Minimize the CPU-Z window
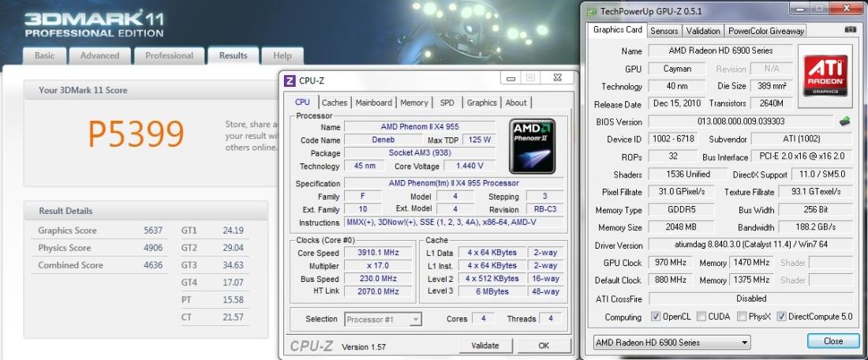This screenshot has width=868, height=360. pos(510,78)
